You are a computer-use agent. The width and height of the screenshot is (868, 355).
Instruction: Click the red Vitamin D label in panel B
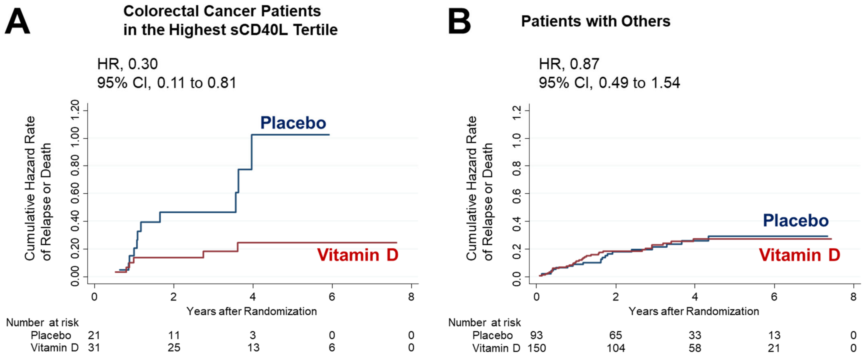tap(799, 255)
